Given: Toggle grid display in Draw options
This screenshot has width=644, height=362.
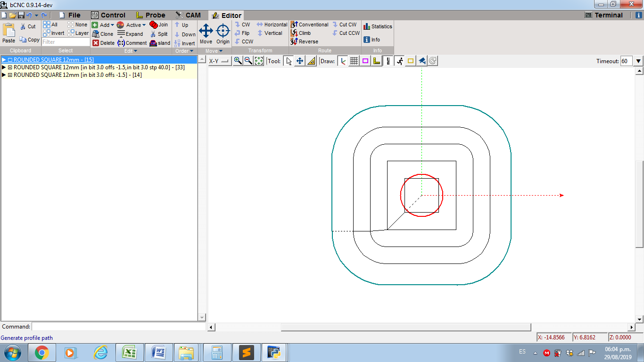Looking at the screenshot, I should tap(354, 61).
